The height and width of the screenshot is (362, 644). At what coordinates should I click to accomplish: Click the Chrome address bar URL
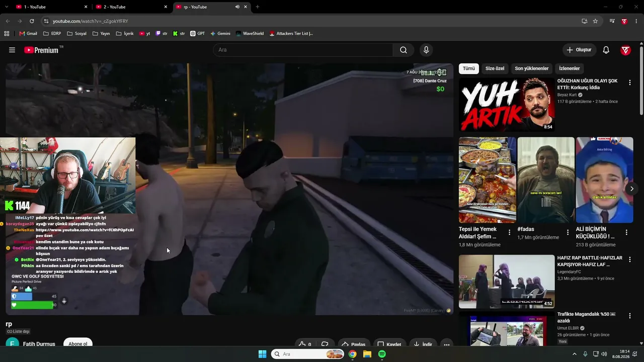pyautogui.click(x=91, y=21)
